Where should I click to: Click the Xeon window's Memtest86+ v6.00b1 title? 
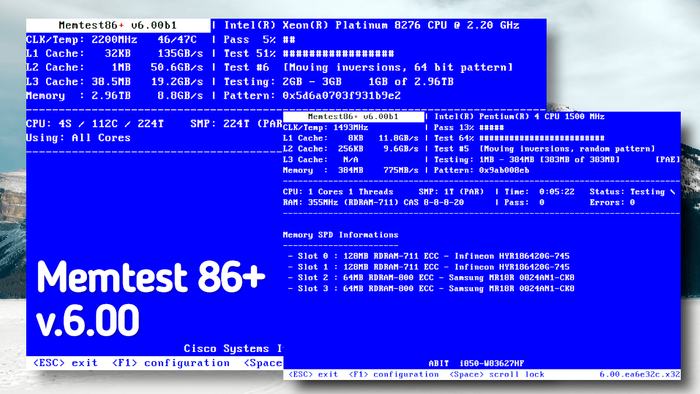point(118,25)
